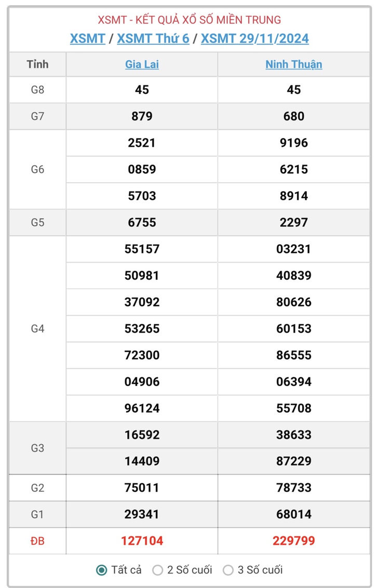The height and width of the screenshot is (588, 379).
Task: Click Gia Lai G7 result 879
Action: coord(142,116)
